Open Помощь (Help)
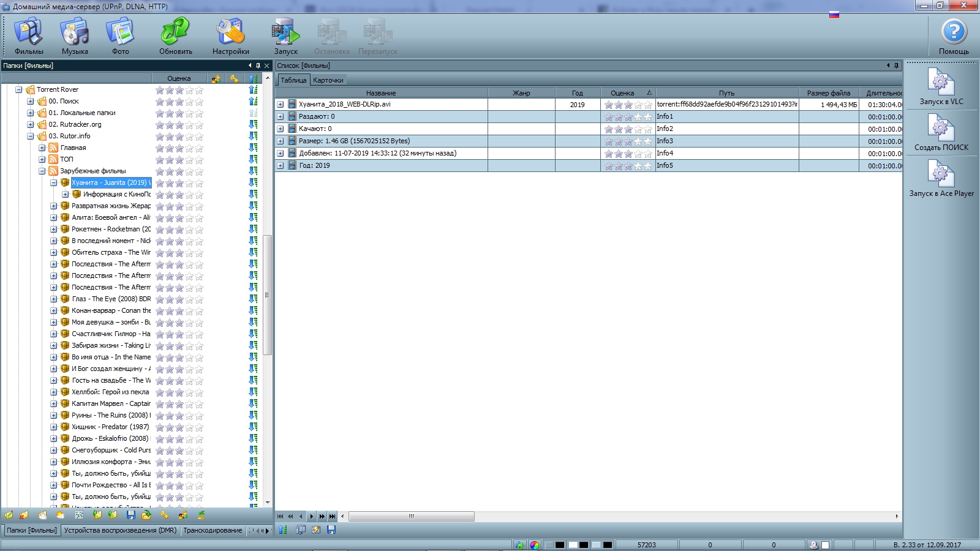 coord(954,37)
